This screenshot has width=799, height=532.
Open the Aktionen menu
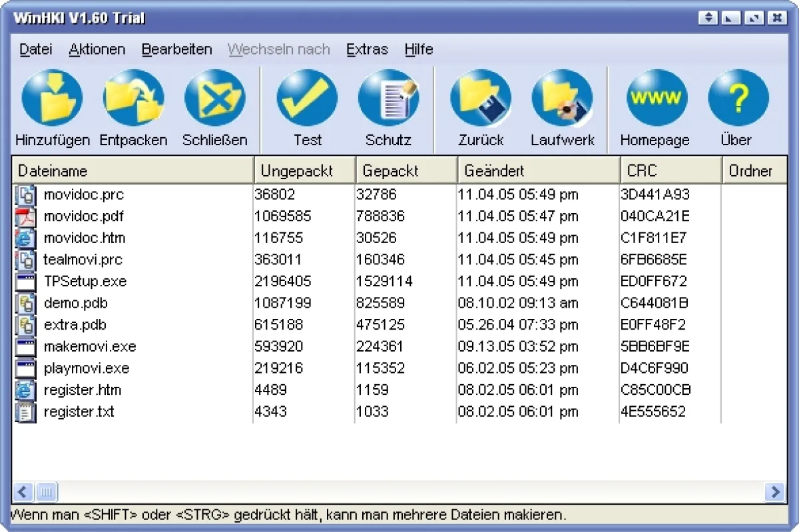click(x=97, y=49)
